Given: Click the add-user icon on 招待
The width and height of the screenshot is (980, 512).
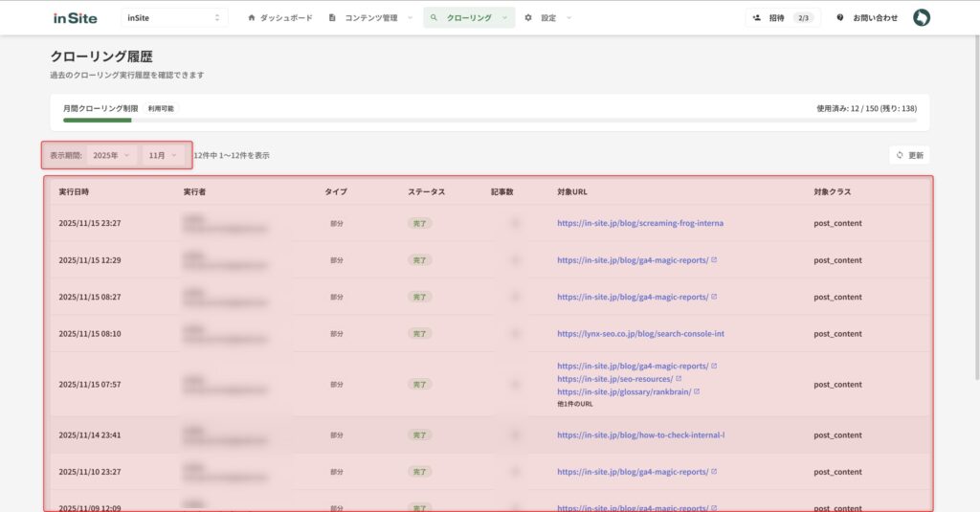Looking at the screenshot, I should (x=757, y=17).
